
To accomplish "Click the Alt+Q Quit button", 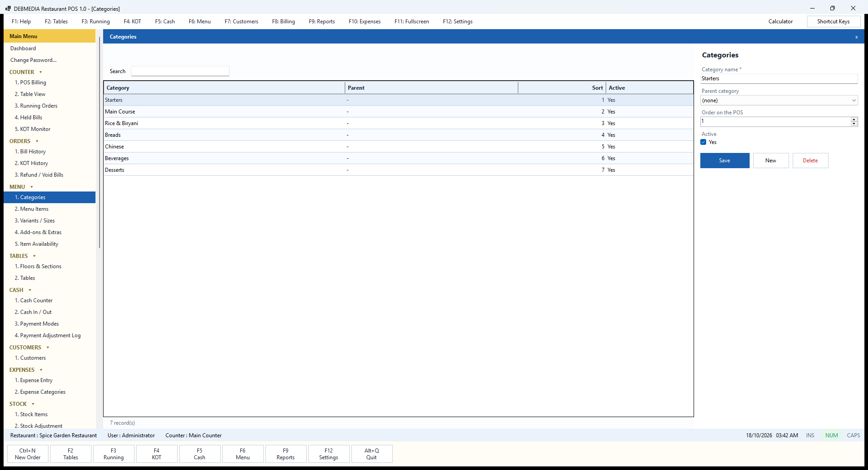I will 372,454.
